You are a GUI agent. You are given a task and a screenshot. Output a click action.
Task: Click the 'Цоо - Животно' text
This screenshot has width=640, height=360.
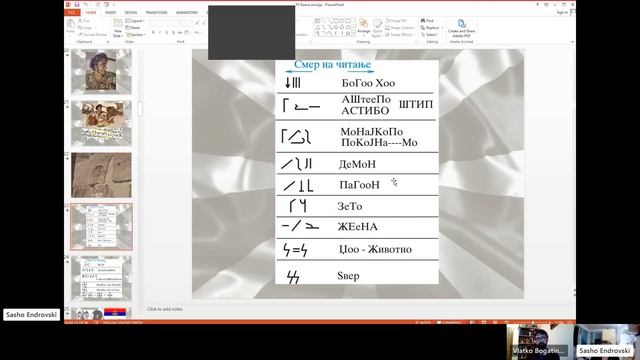[375, 249]
